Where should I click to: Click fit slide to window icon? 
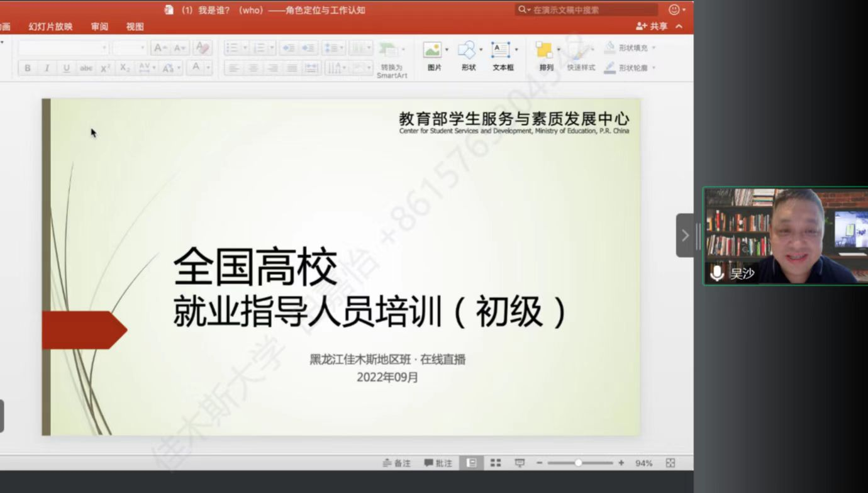(x=670, y=463)
